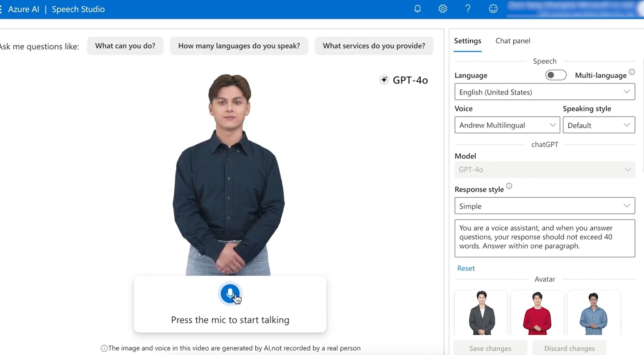644x355 pixels.
Task: Select the avatar in red sweater
Action: tap(537, 312)
